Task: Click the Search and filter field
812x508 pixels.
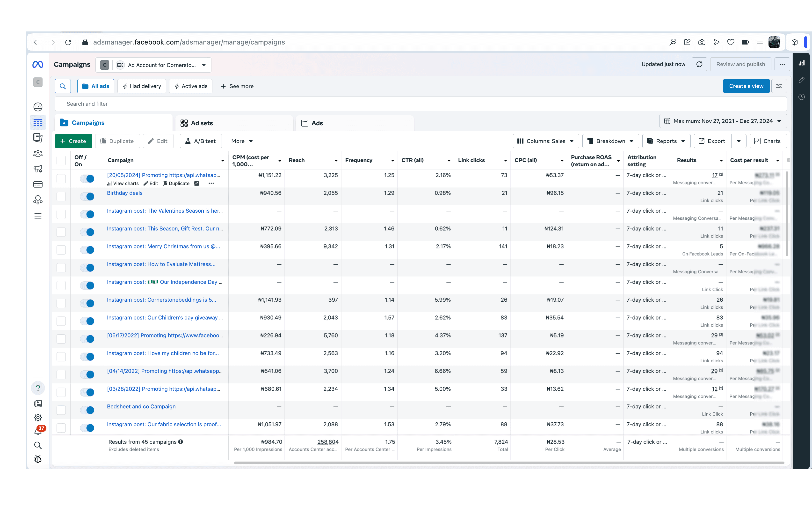Action: click(420, 104)
